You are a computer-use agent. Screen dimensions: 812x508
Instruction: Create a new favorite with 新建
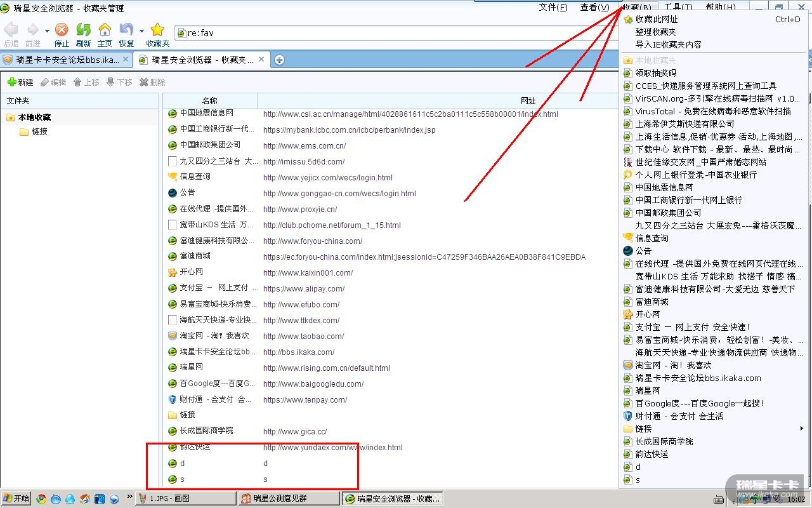pos(20,82)
